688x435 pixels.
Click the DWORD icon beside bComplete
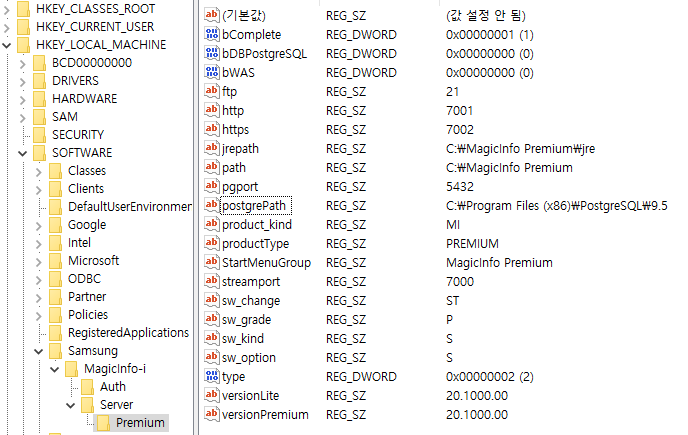(x=211, y=34)
